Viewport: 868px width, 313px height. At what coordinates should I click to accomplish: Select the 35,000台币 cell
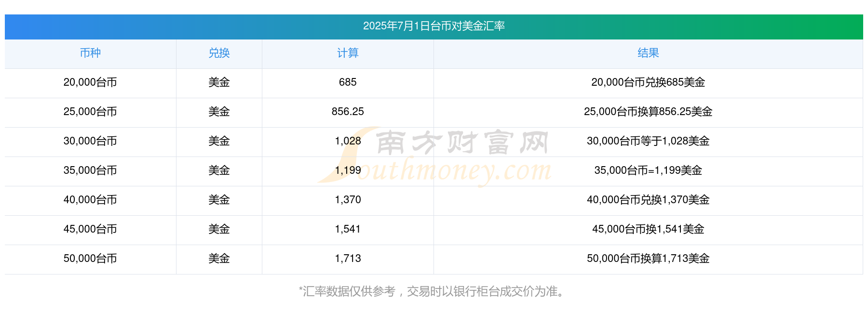point(90,170)
